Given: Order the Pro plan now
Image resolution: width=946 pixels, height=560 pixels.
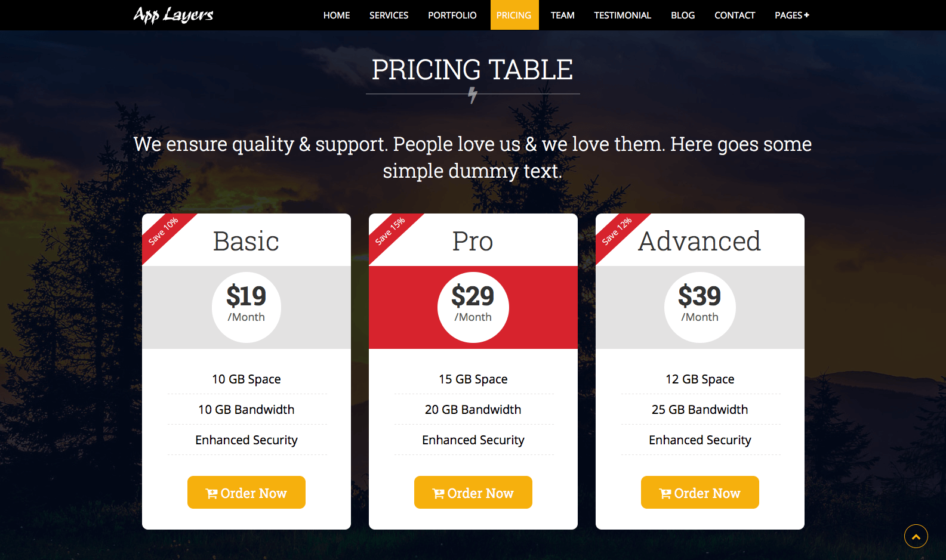Looking at the screenshot, I should coord(473,492).
